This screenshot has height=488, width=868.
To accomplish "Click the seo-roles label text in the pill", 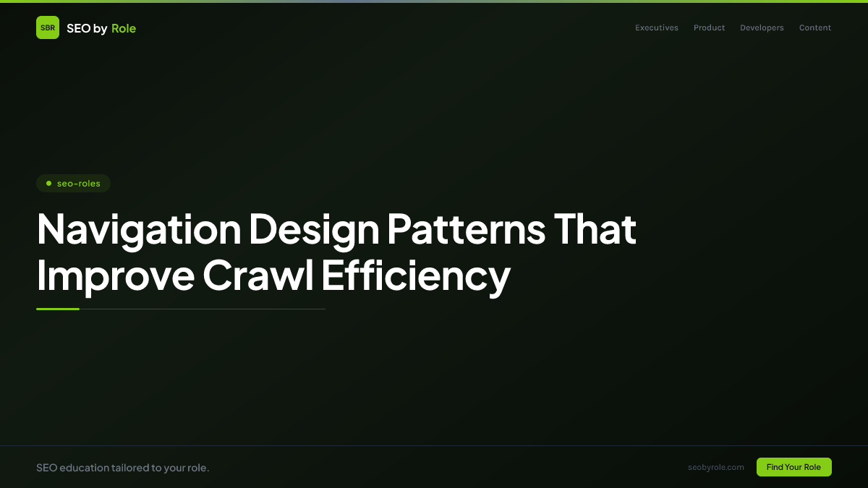I will [78, 183].
